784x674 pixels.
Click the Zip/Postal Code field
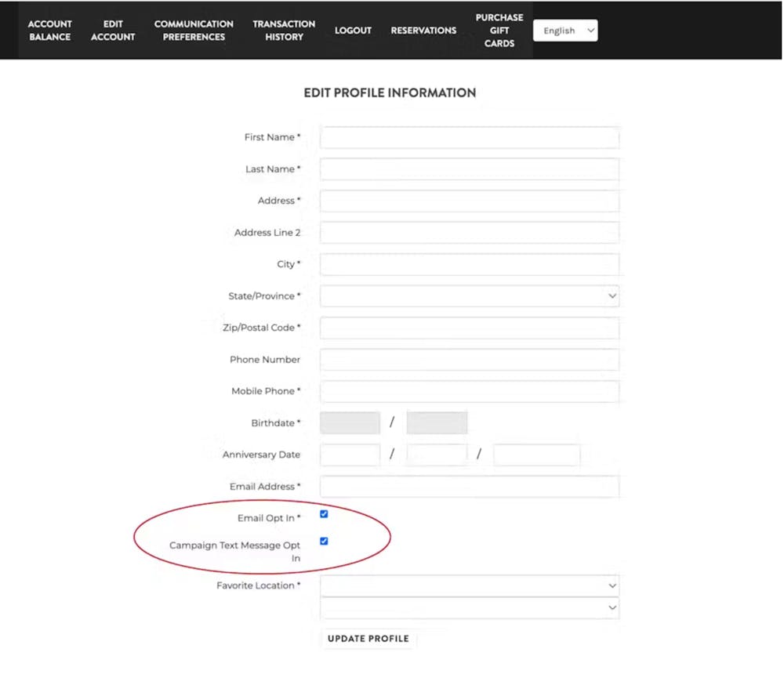click(x=470, y=328)
